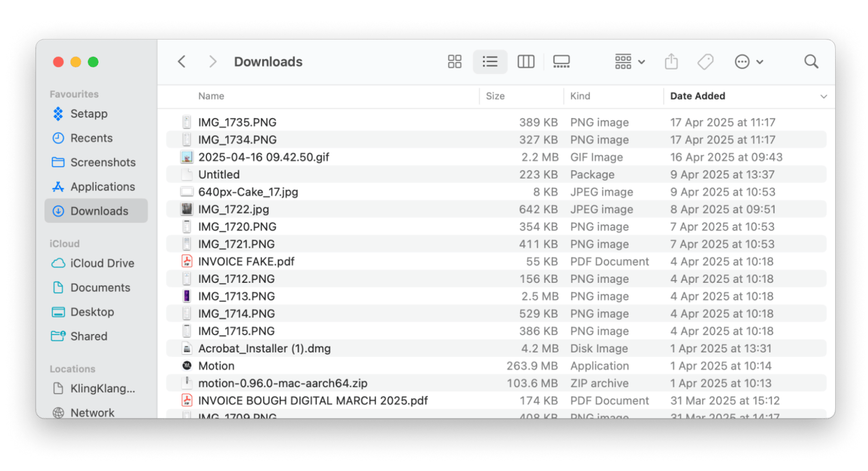Open the more actions ellipsis menu

tap(748, 62)
